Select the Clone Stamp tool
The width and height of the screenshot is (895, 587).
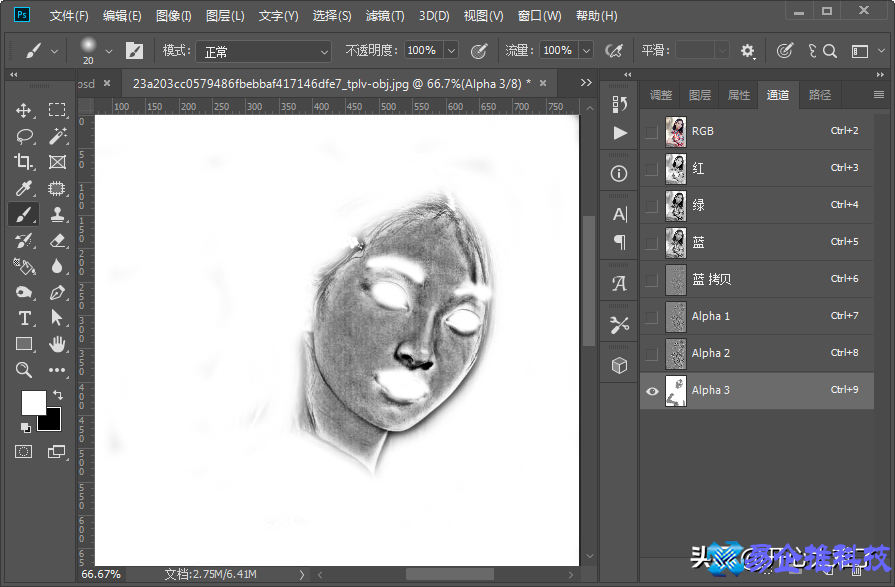click(57, 214)
